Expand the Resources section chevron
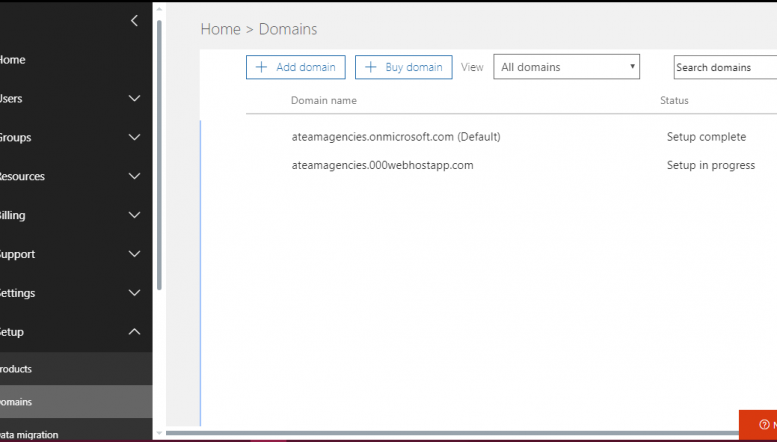This screenshot has width=777, height=442. [x=134, y=176]
